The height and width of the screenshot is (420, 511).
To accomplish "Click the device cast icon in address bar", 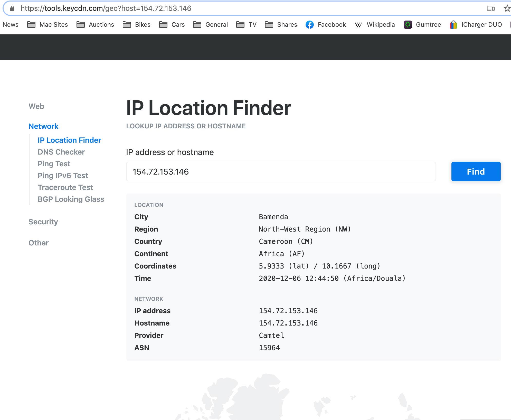I will pos(490,8).
